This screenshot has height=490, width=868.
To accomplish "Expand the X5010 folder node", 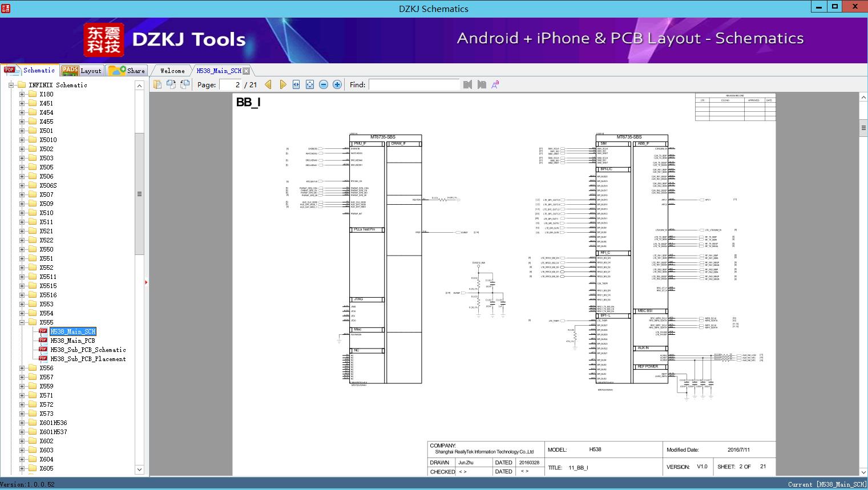I will [22, 140].
